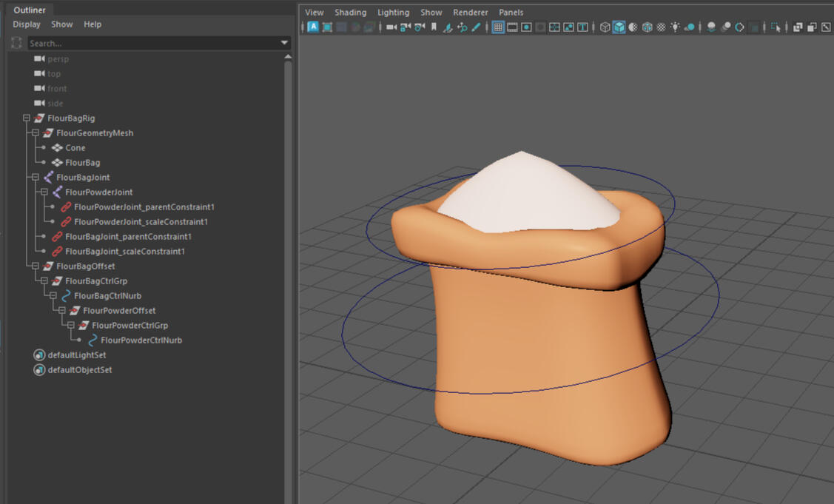
Task: Collapse the FlourPowderCtrlGrp node
Action: click(x=71, y=325)
